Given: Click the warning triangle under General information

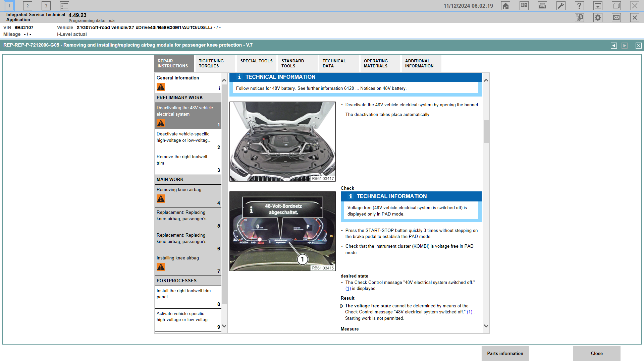Looking at the screenshot, I should point(161,87).
